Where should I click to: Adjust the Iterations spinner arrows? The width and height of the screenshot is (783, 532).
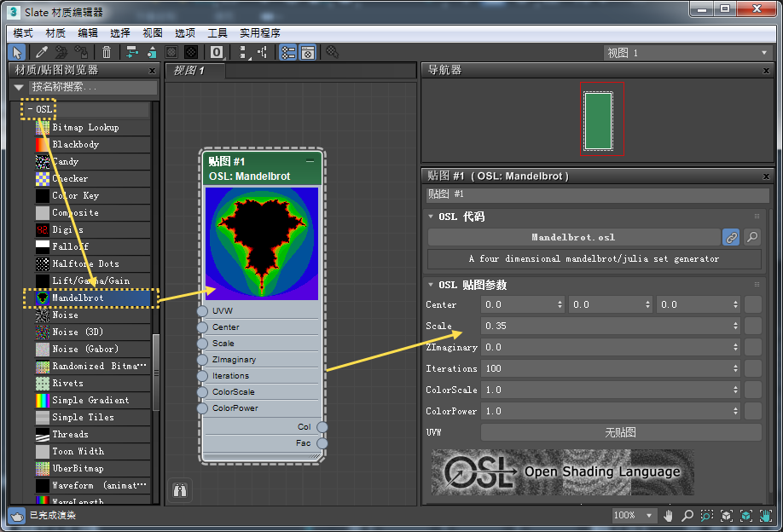(735, 369)
